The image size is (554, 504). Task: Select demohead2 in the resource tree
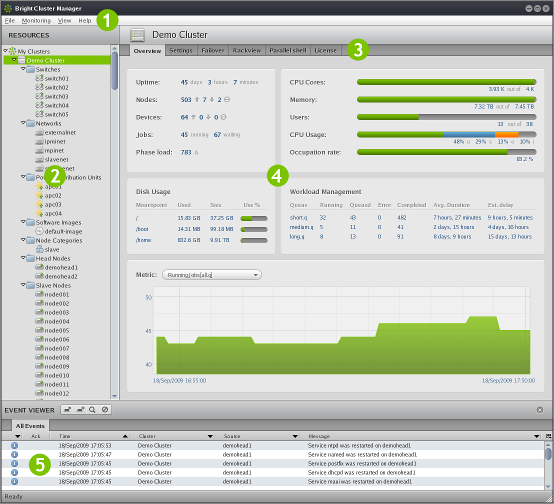pyautogui.click(x=61, y=276)
